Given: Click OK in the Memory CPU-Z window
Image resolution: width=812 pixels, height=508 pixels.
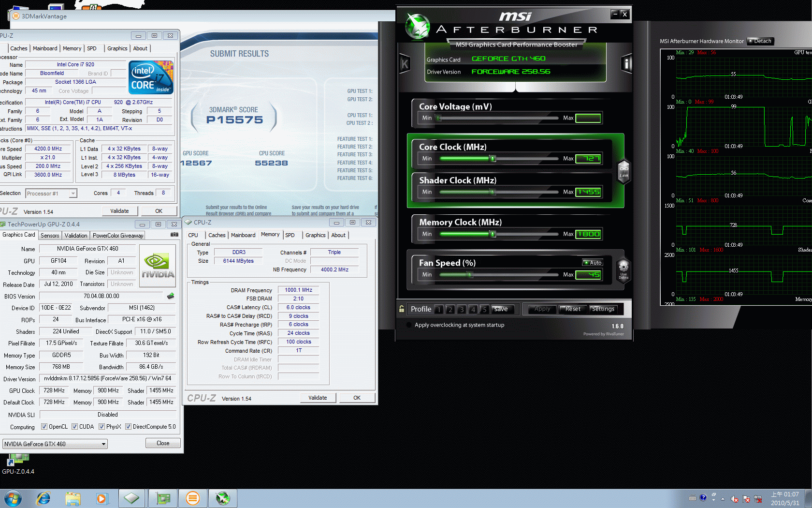Looking at the screenshot, I should point(357,398).
